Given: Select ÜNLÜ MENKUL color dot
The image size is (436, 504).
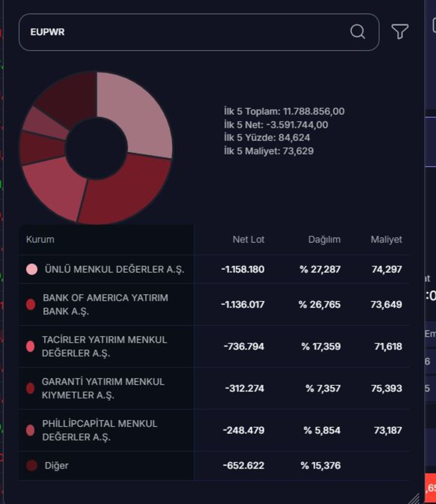Looking at the screenshot, I should [32, 269].
